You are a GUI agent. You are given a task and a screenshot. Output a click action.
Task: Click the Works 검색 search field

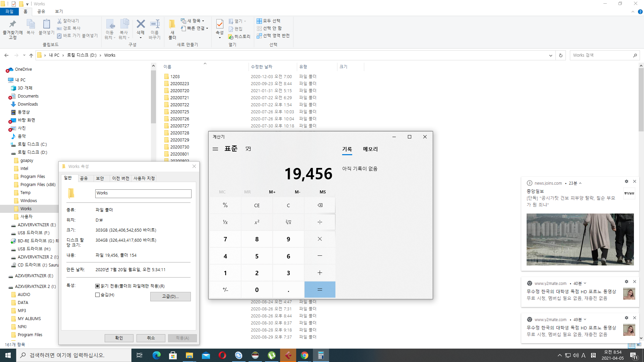[600, 55]
